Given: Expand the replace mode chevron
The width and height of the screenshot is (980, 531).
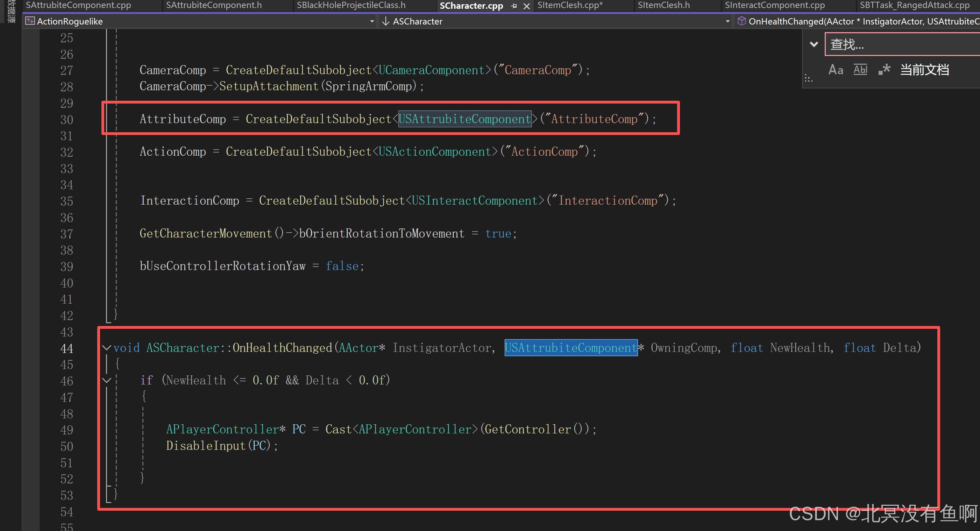Looking at the screenshot, I should pyautogui.click(x=814, y=44).
